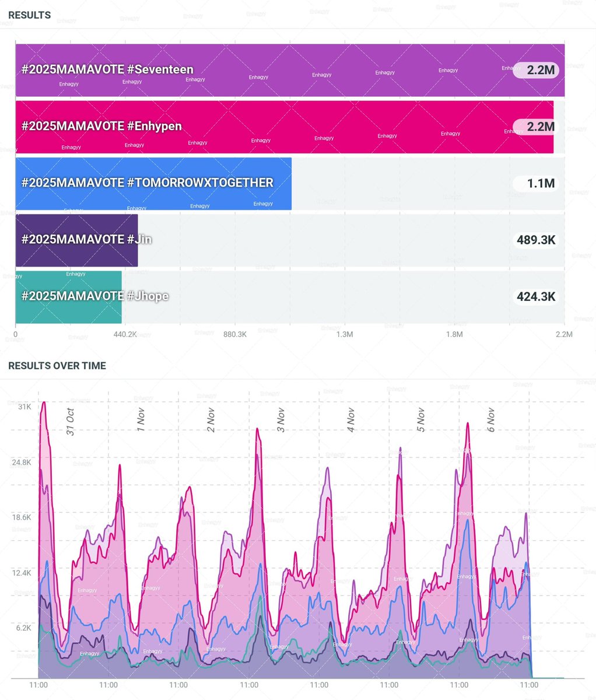This screenshot has width=596, height=700.
Task: Click the 2 Nov date marker
Action: pyautogui.click(x=211, y=420)
